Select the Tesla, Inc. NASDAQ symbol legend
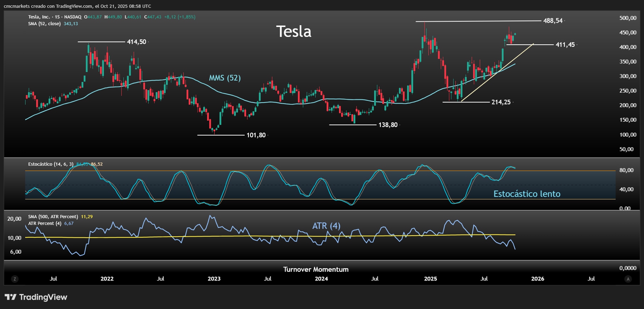Screen dimensions: 644x309 [55, 17]
